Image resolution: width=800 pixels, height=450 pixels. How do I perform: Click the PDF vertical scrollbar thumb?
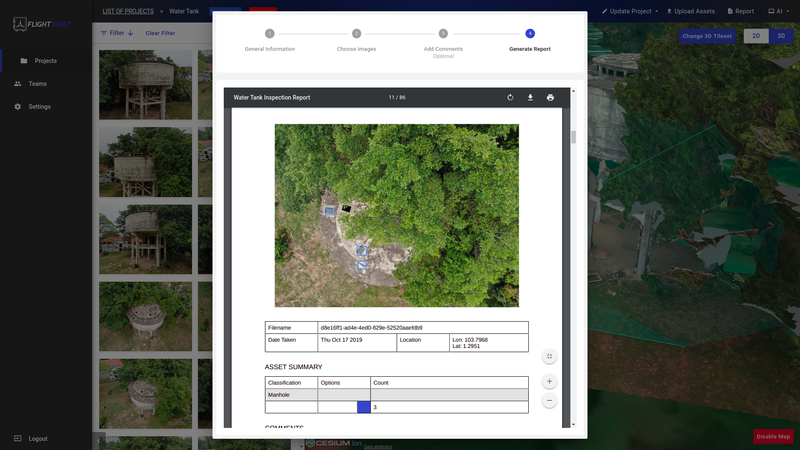coord(573,137)
